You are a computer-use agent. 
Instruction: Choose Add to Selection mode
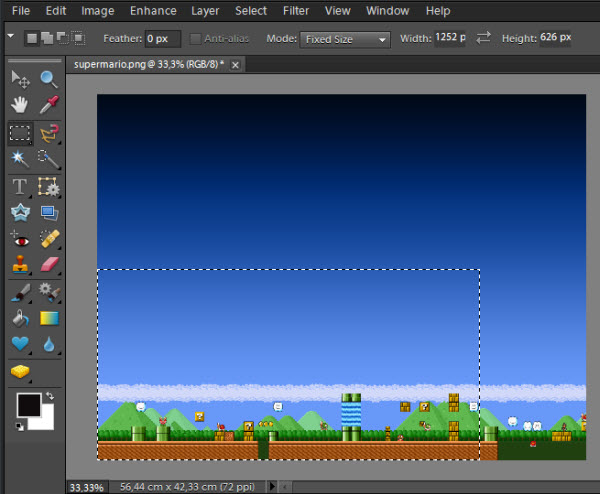coord(47,38)
